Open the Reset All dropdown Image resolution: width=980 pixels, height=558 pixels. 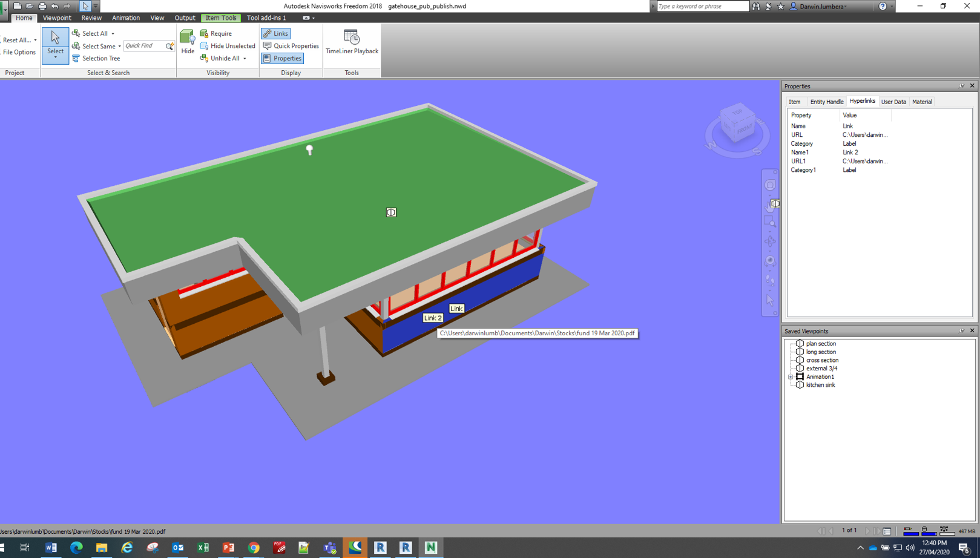pyautogui.click(x=19, y=40)
